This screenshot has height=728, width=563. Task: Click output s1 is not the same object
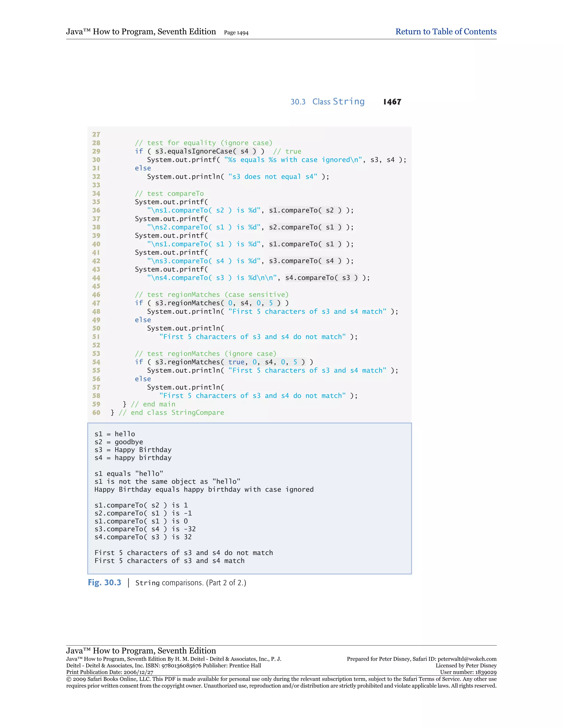pos(167,482)
